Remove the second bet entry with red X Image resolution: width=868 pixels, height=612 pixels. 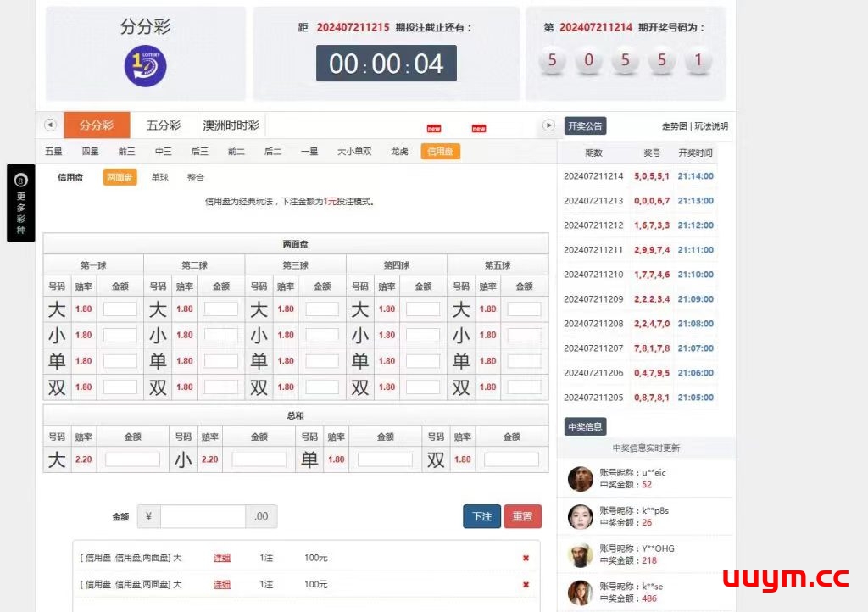pos(526,584)
